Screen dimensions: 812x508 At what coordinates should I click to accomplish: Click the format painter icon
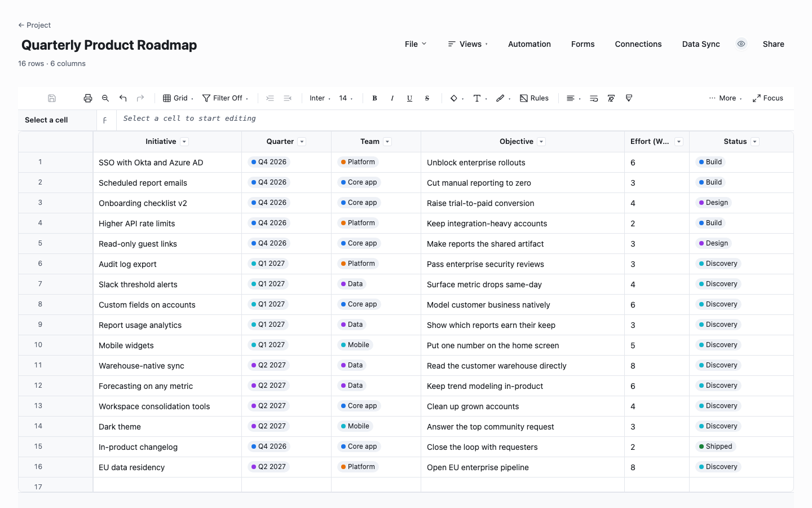pyautogui.click(x=629, y=98)
